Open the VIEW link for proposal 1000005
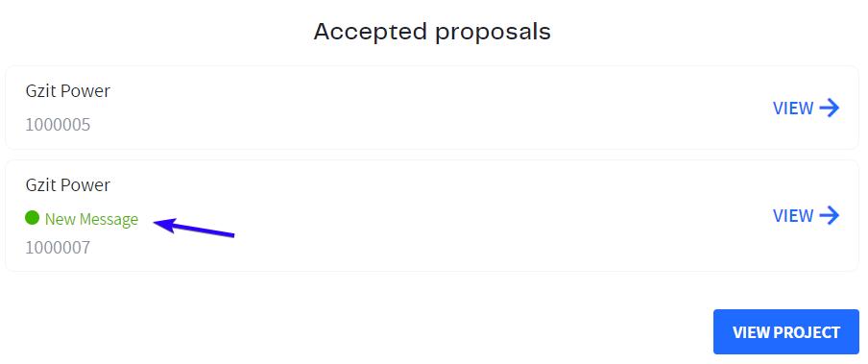This screenshot has width=868, height=364. tap(806, 108)
